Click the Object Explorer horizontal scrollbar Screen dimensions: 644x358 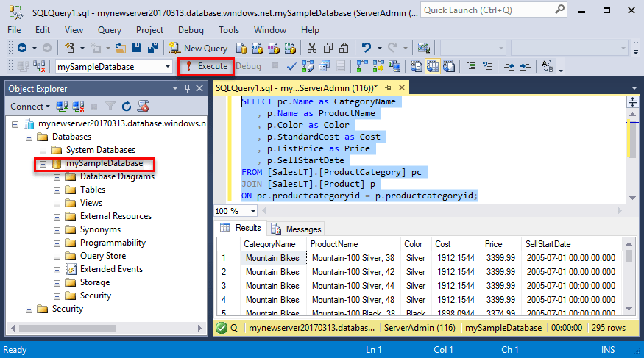point(68,328)
